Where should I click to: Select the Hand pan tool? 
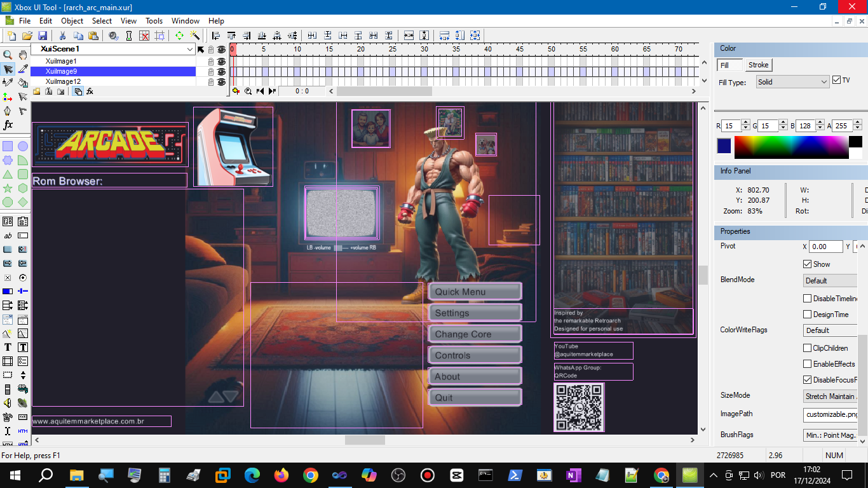point(23,55)
